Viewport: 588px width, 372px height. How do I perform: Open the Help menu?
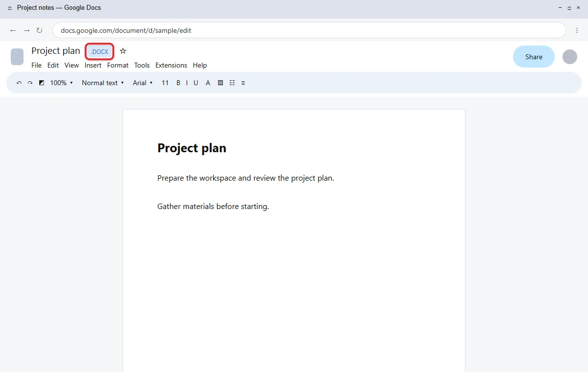pos(200,65)
